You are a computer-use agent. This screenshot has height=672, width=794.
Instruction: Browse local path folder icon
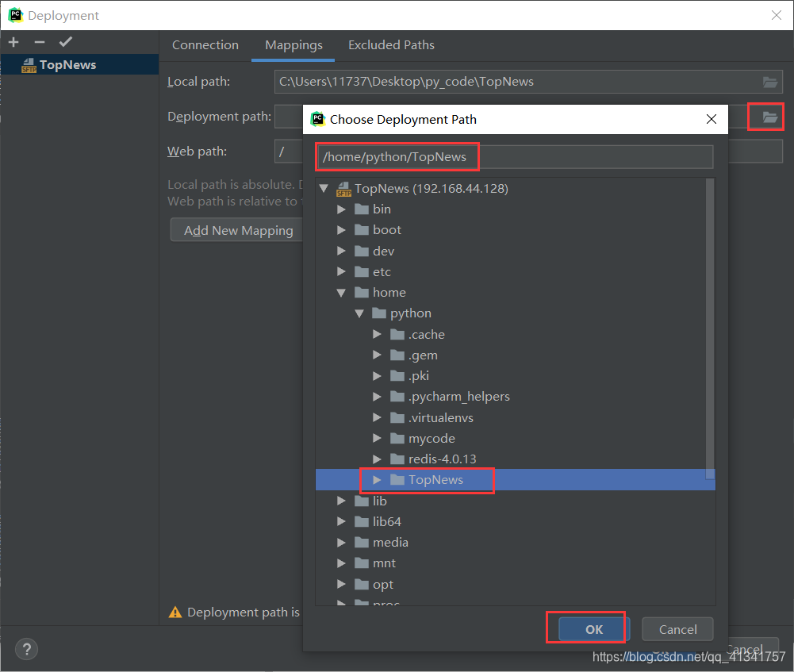coord(769,82)
